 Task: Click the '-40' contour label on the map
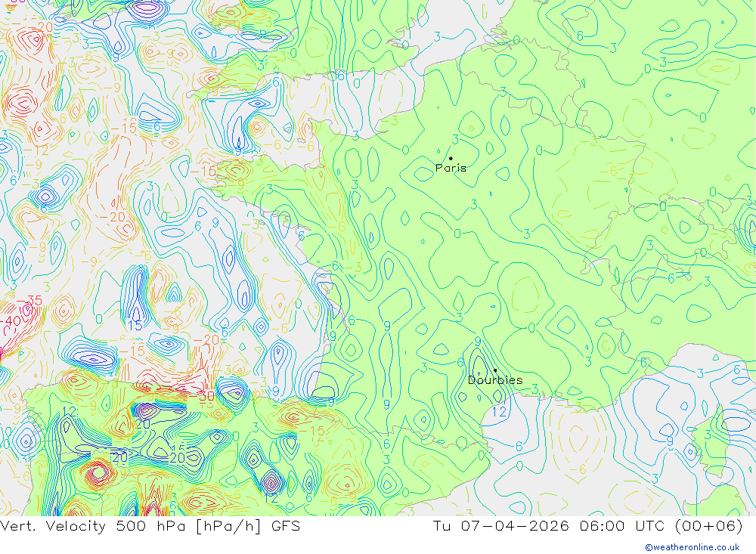pos(11,320)
